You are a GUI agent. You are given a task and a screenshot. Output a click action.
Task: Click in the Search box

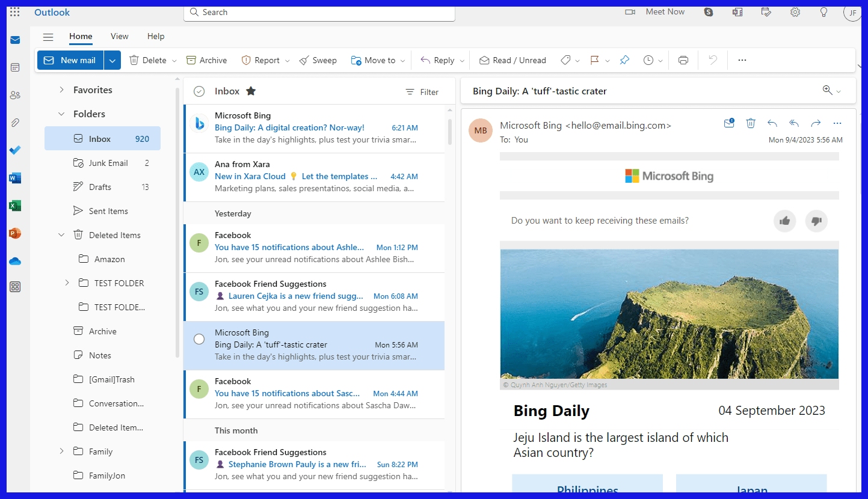click(x=319, y=12)
